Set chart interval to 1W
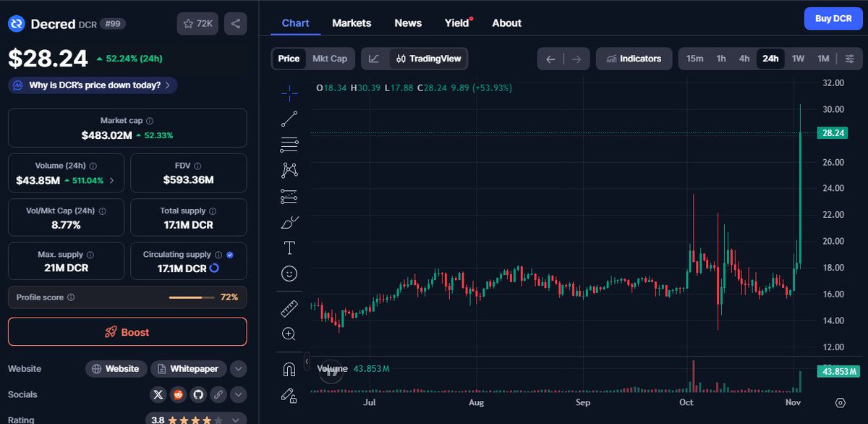The height and width of the screenshot is (424, 868). [x=798, y=59]
